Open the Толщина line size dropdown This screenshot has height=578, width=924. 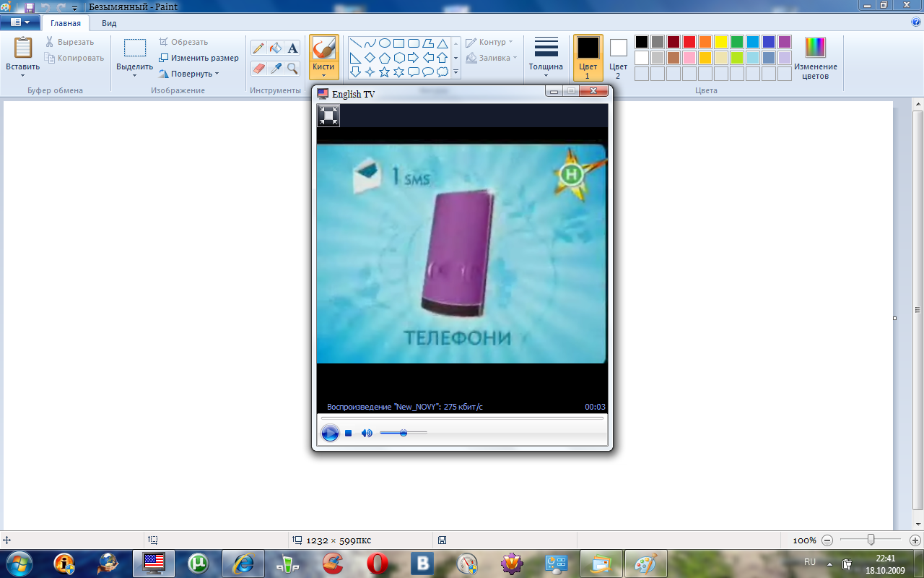tap(546, 57)
